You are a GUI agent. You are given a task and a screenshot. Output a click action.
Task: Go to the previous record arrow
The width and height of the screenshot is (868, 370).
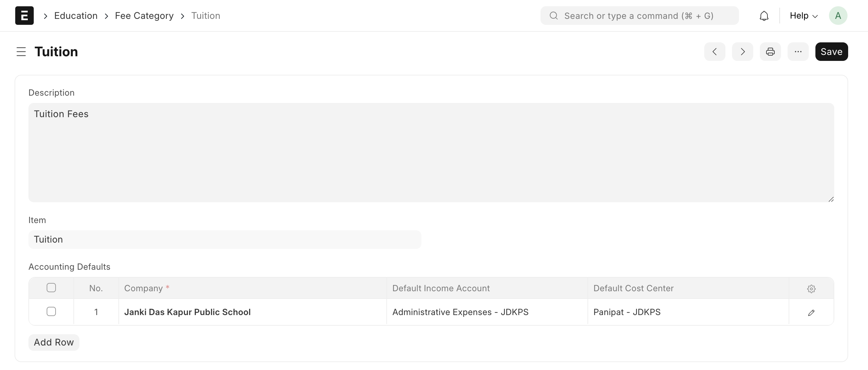click(x=715, y=52)
